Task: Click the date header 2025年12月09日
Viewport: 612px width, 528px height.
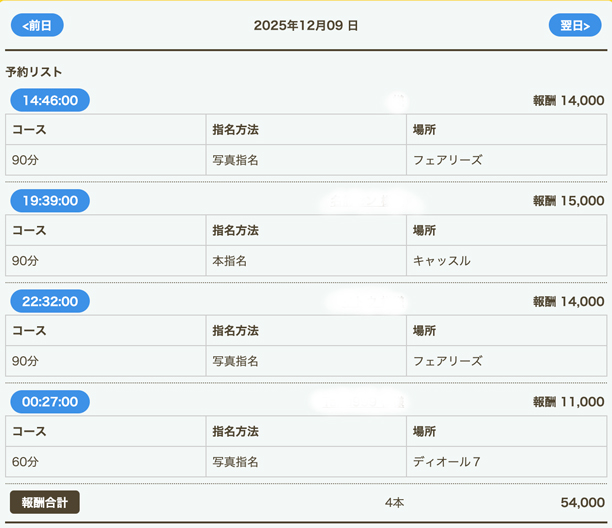Action: coord(306,26)
